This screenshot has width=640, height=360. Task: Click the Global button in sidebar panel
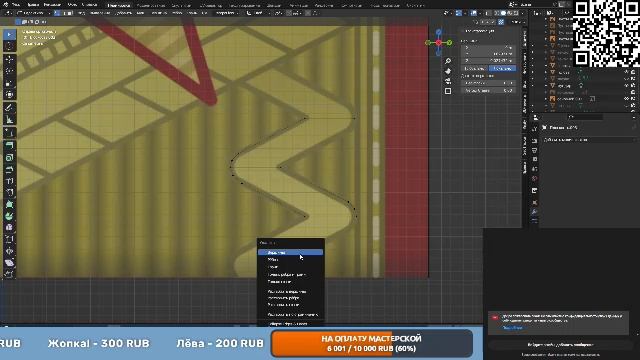(x=475, y=69)
